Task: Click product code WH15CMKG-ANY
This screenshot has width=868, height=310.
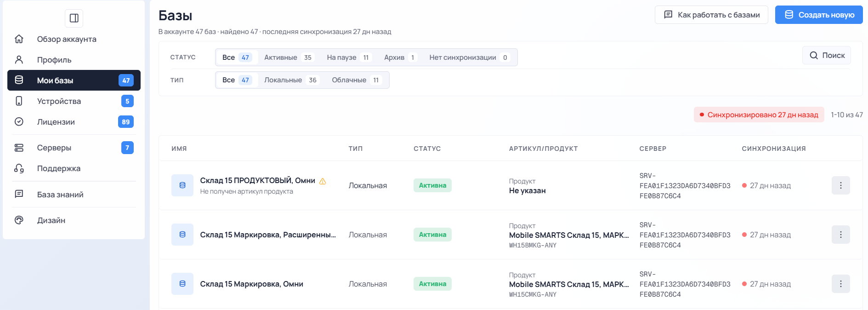Action: point(533,295)
